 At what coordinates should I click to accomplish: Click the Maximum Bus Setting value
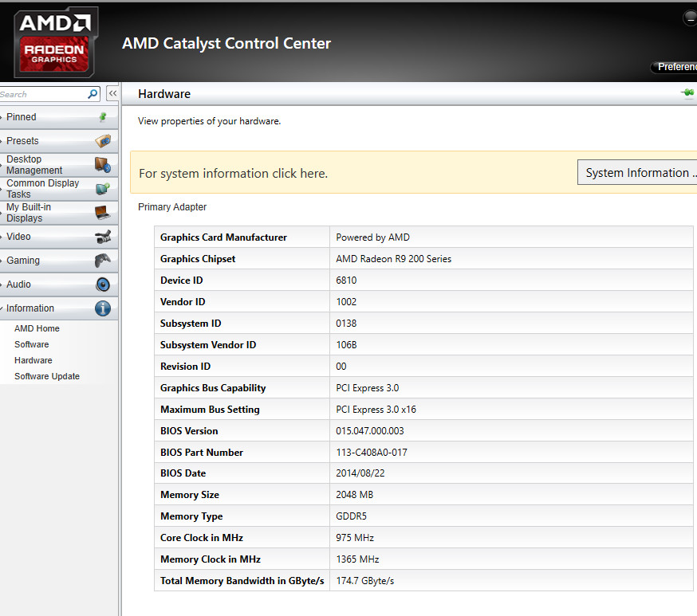point(376,410)
